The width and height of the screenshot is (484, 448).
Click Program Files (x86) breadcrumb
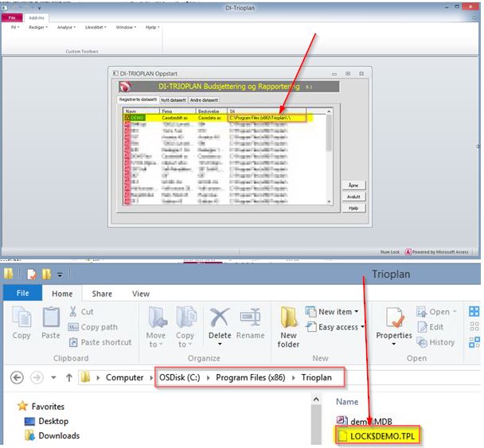pyautogui.click(x=250, y=377)
